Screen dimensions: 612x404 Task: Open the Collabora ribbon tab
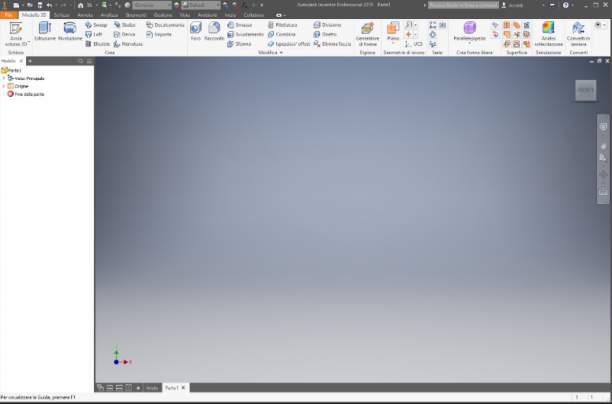coord(254,15)
